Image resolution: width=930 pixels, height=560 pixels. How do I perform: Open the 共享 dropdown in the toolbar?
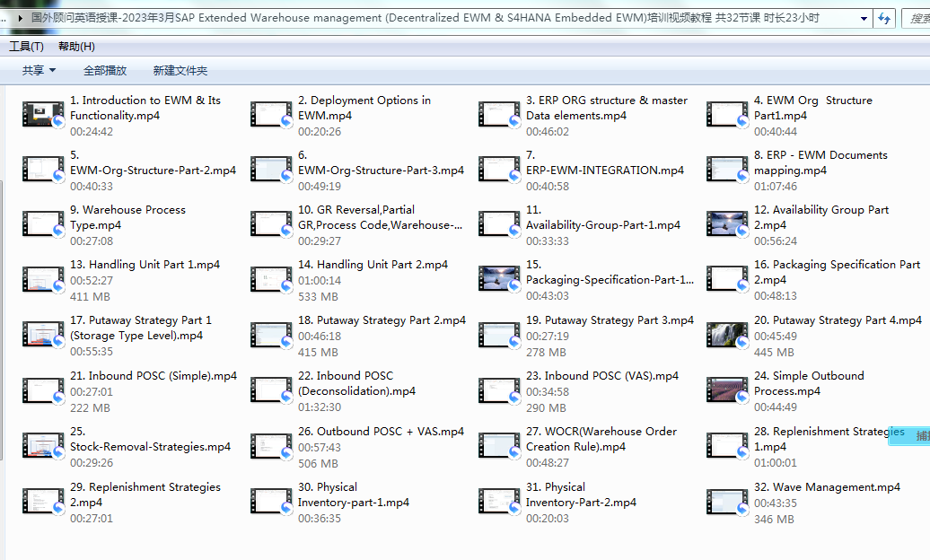pyautogui.click(x=39, y=71)
